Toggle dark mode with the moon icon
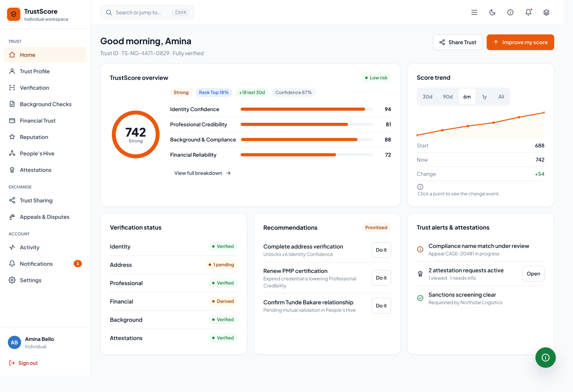573x392 pixels. [492, 13]
